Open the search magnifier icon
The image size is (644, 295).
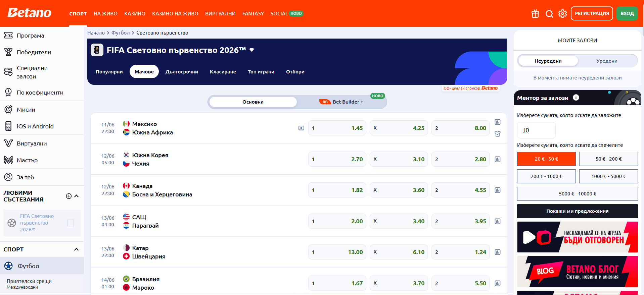[x=549, y=14]
